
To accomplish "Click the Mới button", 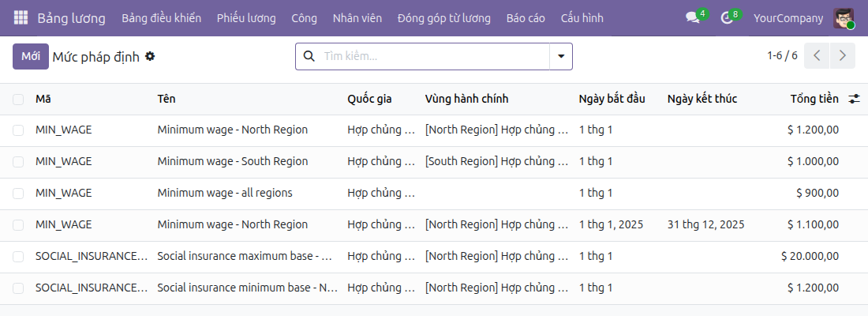I will point(31,56).
